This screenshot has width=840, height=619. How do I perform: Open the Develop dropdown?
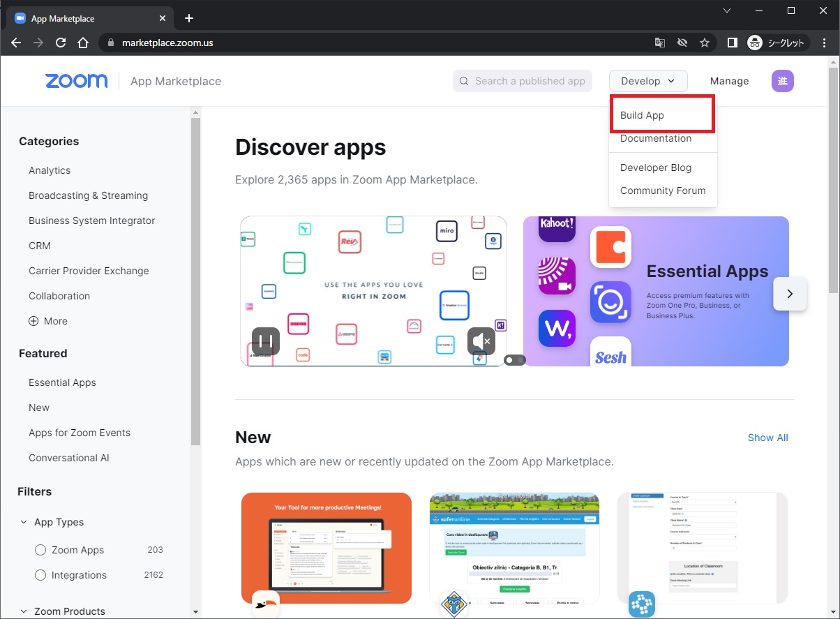click(647, 81)
